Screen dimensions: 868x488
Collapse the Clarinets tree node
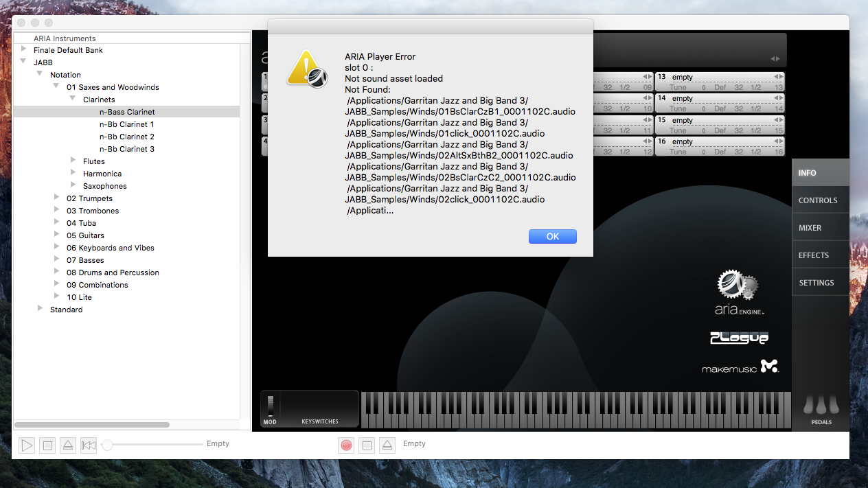click(73, 99)
